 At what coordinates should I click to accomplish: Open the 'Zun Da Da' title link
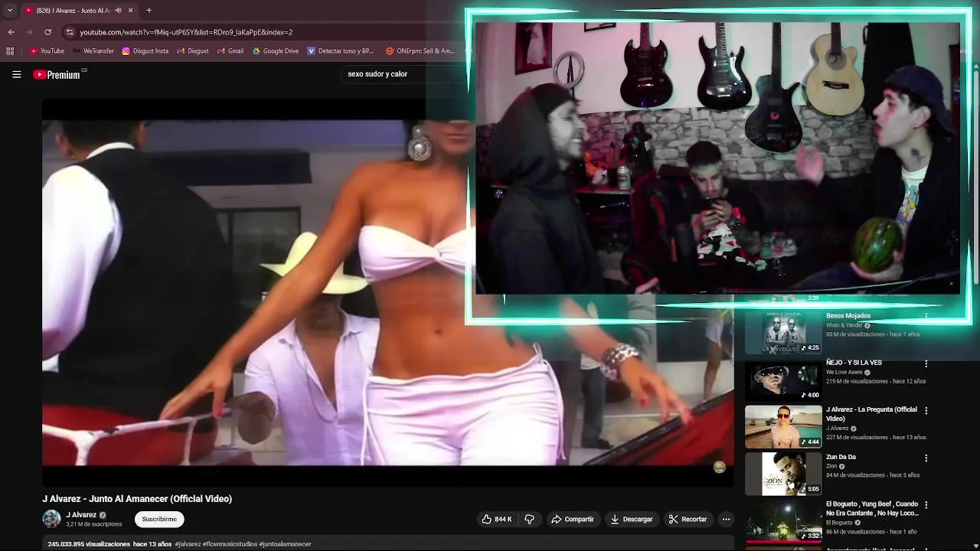tap(841, 457)
